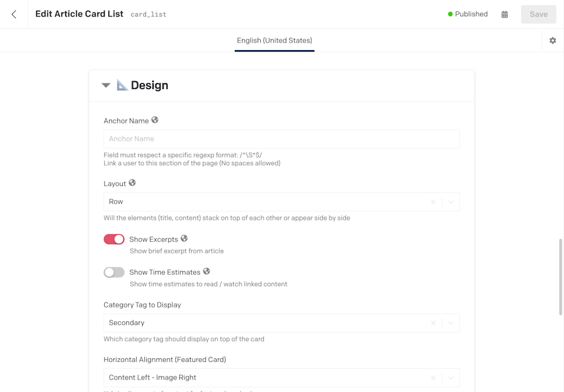The image size is (564, 392).
Task: Open Category Tag to Display dropdown
Action: (451, 323)
